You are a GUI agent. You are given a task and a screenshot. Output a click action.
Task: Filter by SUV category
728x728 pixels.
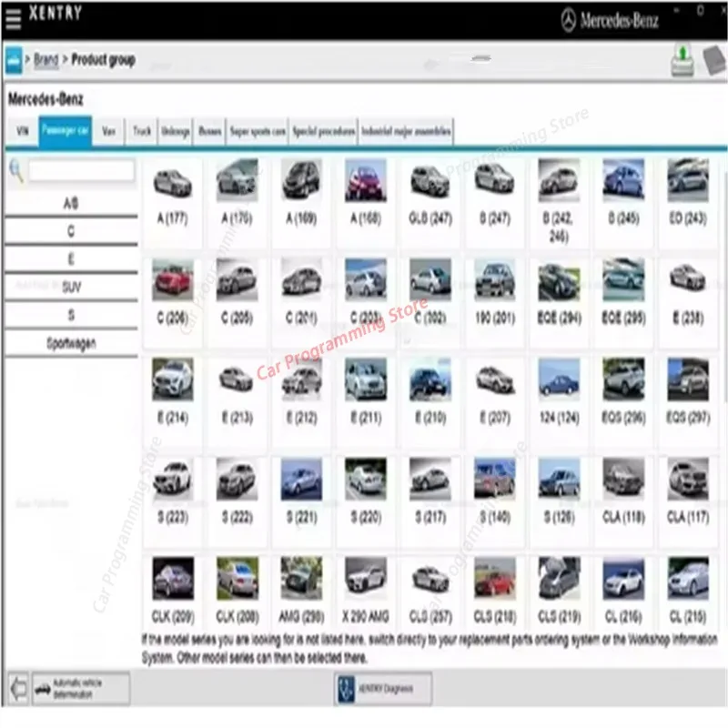pyautogui.click(x=72, y=287)
